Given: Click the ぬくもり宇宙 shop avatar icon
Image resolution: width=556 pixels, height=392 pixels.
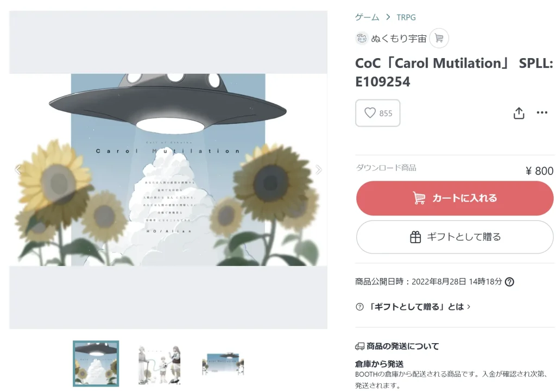Looking at the screenshot, I should click(362, 39).
